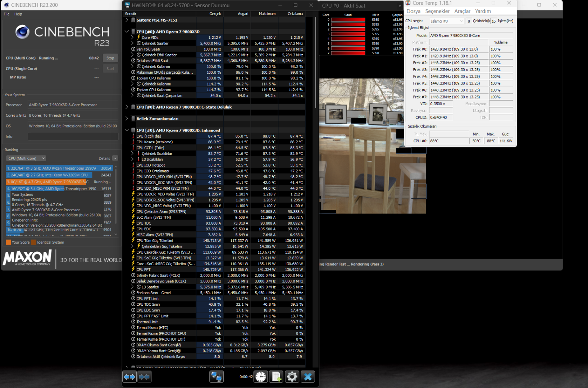
Task: Open the İşlemci #0 dropdown in Core Temp
Action: tap(447, 21)
